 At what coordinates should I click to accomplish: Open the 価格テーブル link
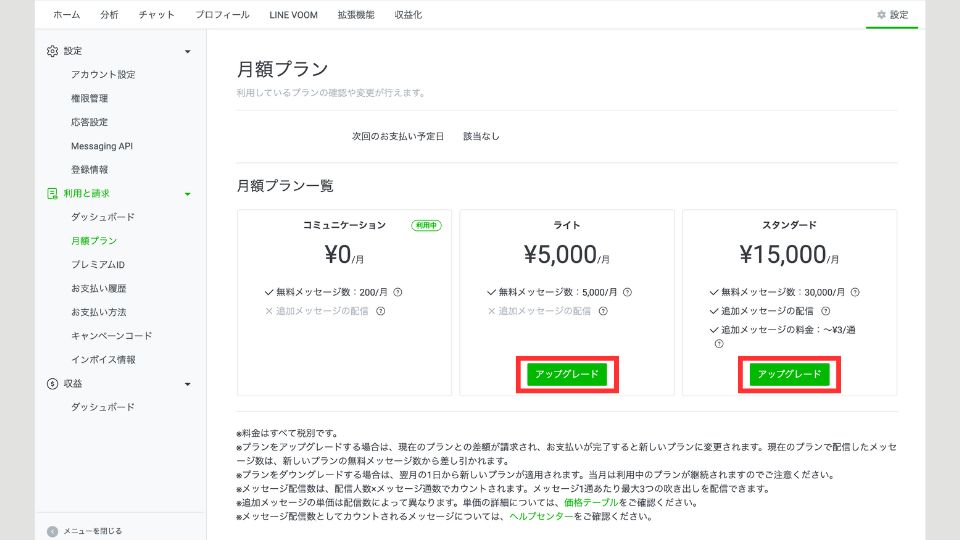(591, 503)
